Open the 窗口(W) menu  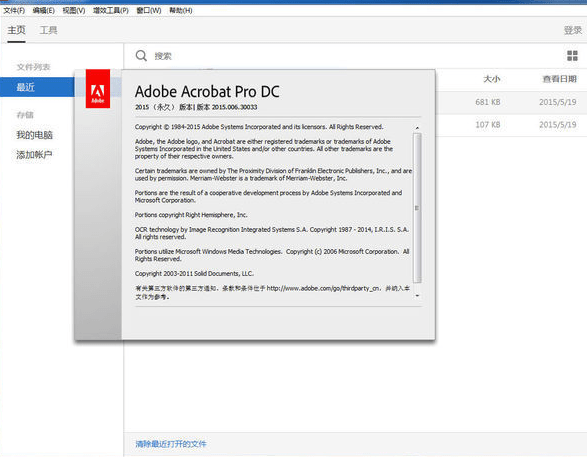click(149, 10)
